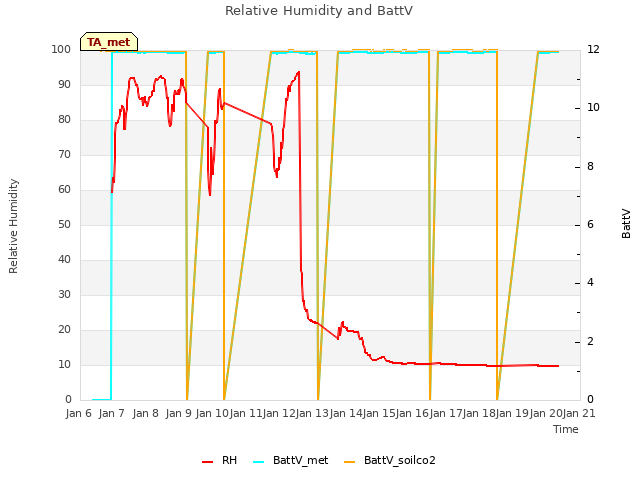This screenshot has width=640, height=480.
Task: Select the TA_met annotation label
Action: pos(109,42)
